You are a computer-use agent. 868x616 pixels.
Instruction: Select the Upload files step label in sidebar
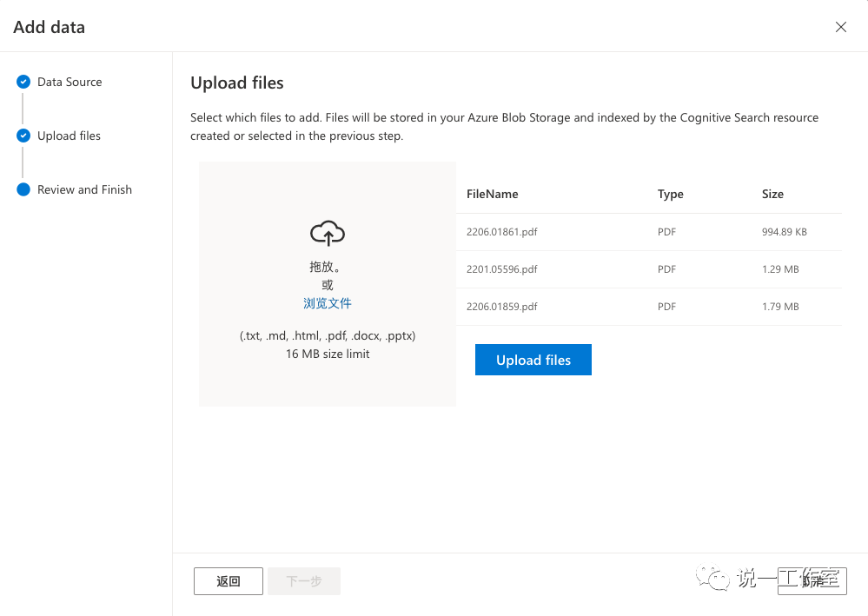[x=69, y=136]
